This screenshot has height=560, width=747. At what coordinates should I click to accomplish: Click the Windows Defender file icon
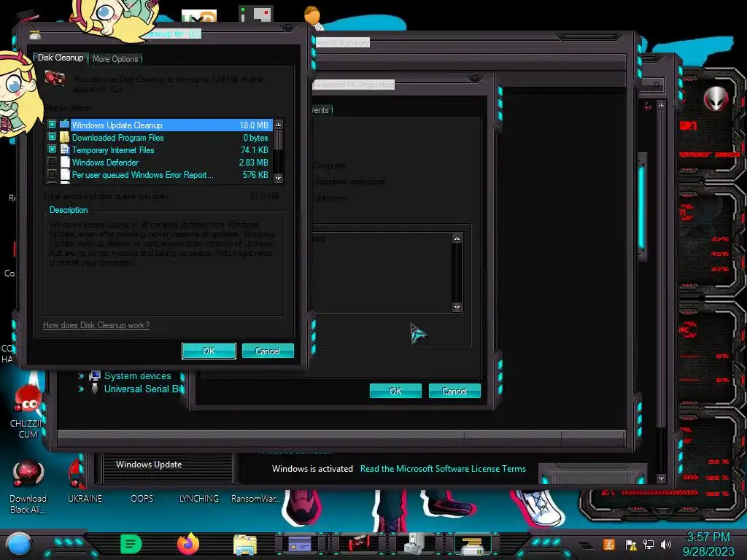(65, 163)
